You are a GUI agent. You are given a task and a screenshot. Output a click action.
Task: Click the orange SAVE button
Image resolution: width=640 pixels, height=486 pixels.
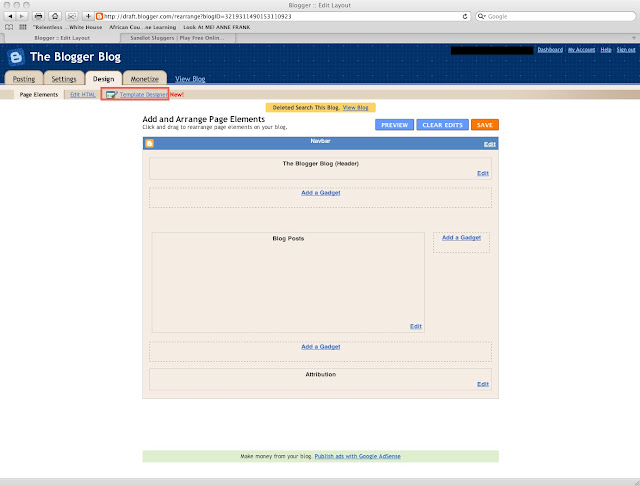[x=485, y=125]
